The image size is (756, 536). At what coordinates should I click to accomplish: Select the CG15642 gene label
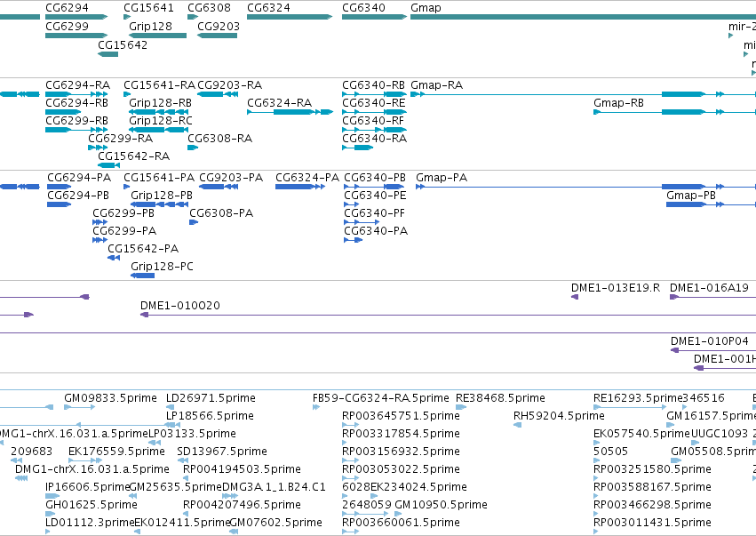coord(123,44)
